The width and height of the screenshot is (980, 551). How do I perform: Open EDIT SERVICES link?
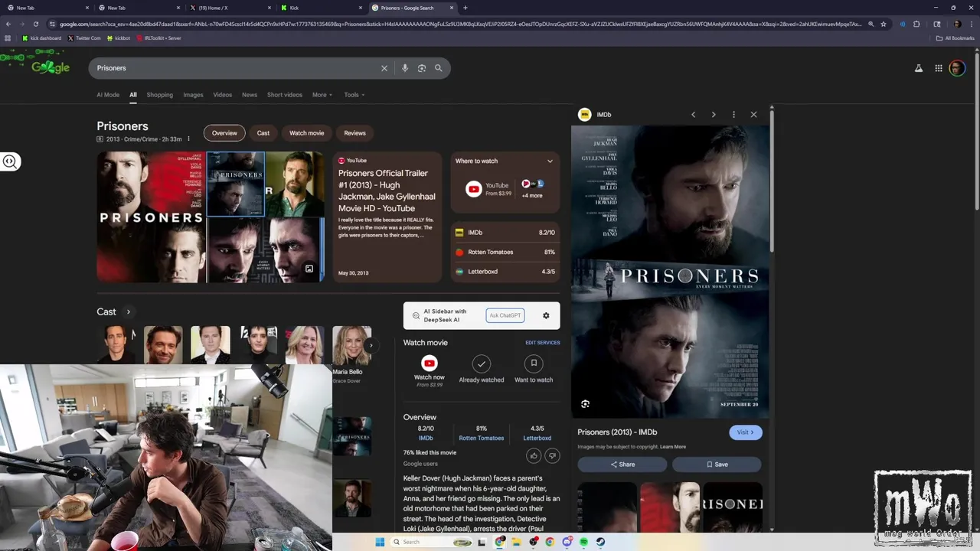[x=543, y=343]
